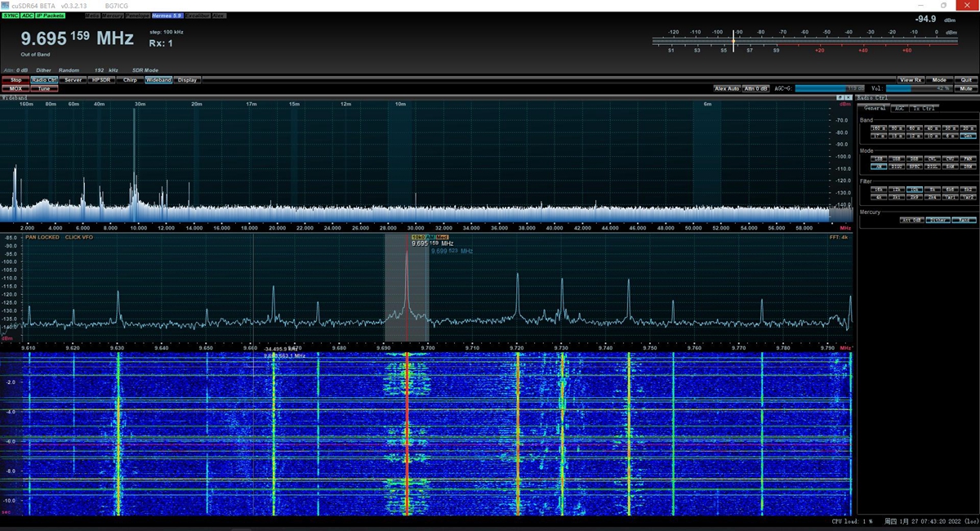Screen dimensions: 980x531
Task: Select the 30 m band button
Action: click(951, 128)
